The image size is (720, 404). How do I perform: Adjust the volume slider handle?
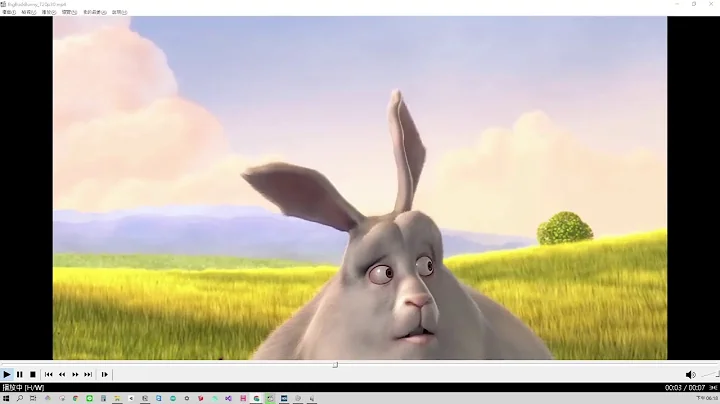[717, 375]
